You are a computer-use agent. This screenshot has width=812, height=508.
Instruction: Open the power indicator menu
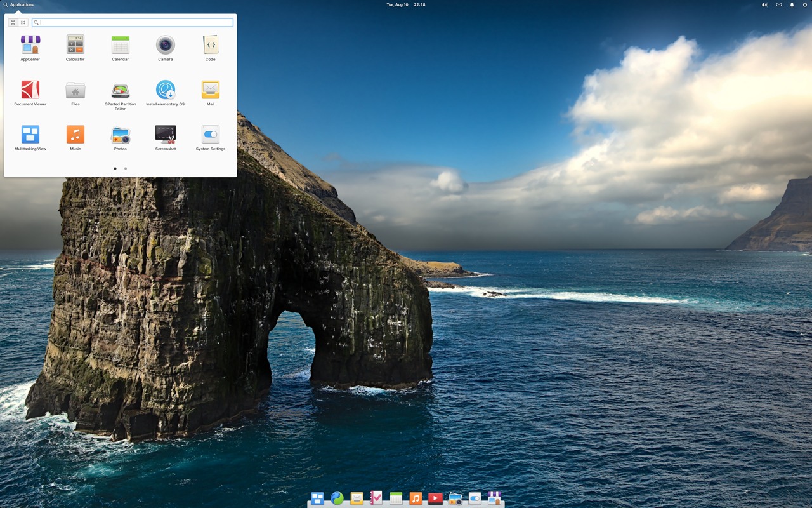(804, 4)
